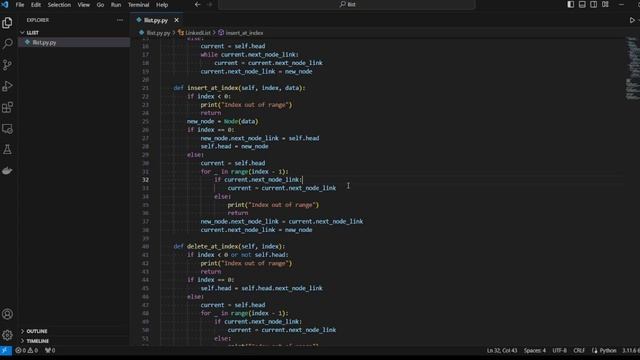Open the Explorer more actions ellipsis

(120, 20)
